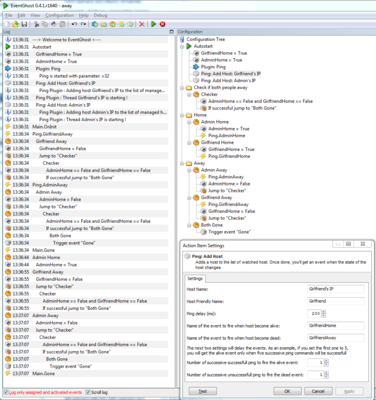This screenshot has width=376, height=400.
Task: Collapse the Admin Home macro node
Action: (x=189, y=122)
